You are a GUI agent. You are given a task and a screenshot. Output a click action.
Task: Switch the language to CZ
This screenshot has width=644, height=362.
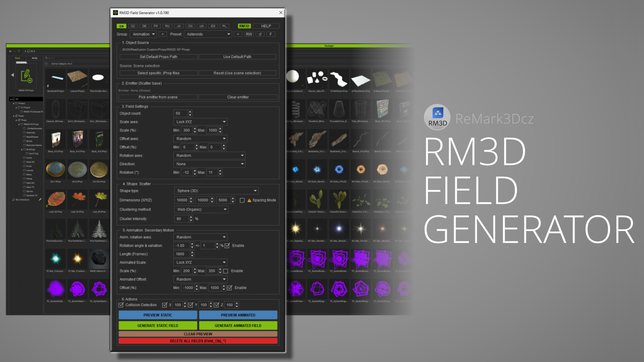[133, 26]
